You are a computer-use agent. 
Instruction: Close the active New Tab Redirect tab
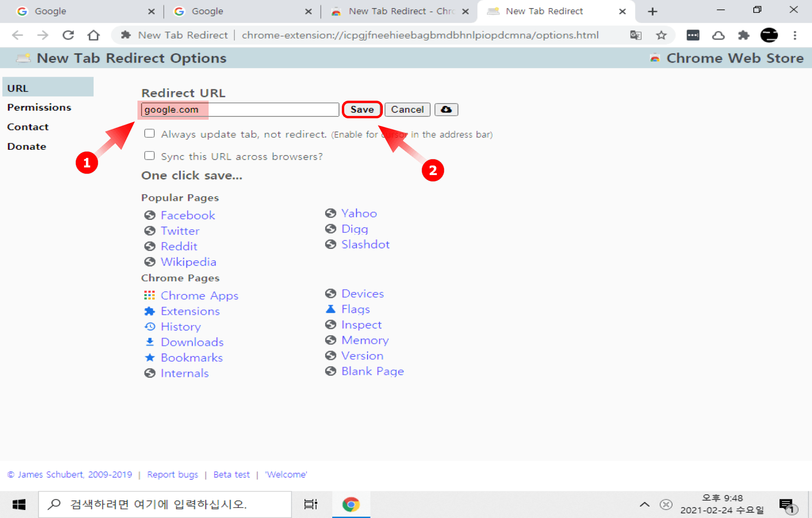pos(622,11)
